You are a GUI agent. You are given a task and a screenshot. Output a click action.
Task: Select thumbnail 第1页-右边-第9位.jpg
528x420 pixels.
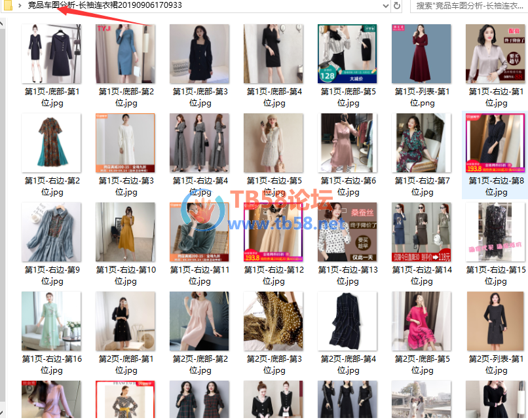tap(51, 232)
